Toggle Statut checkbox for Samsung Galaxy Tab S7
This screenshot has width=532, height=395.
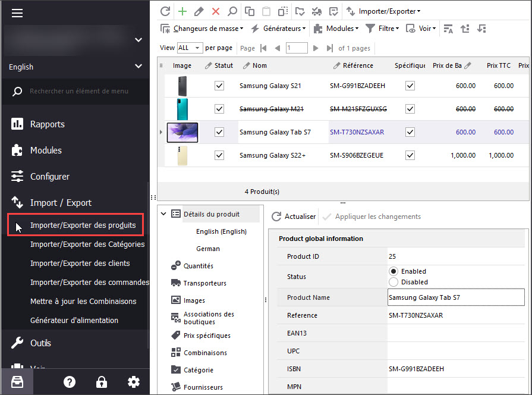(x=219, y=132)
